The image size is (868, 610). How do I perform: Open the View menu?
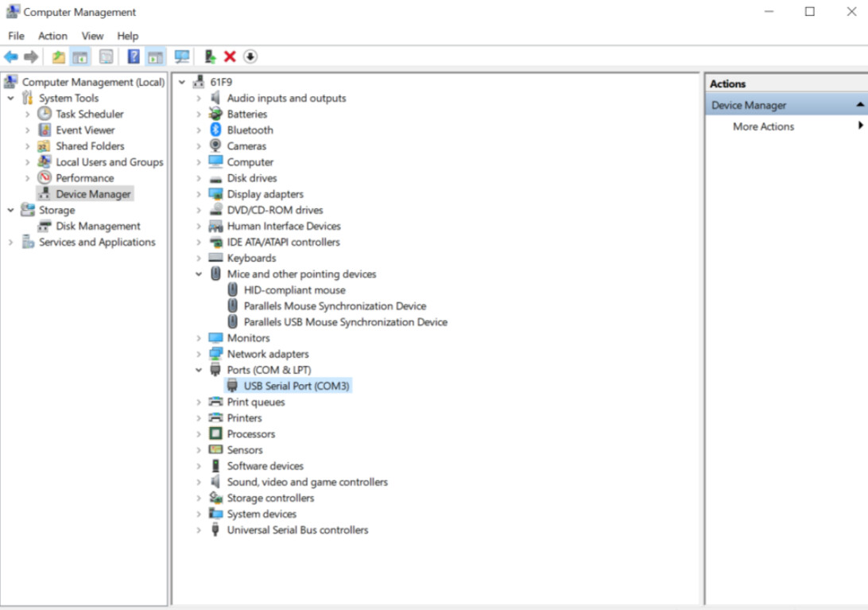coord(92,36)
